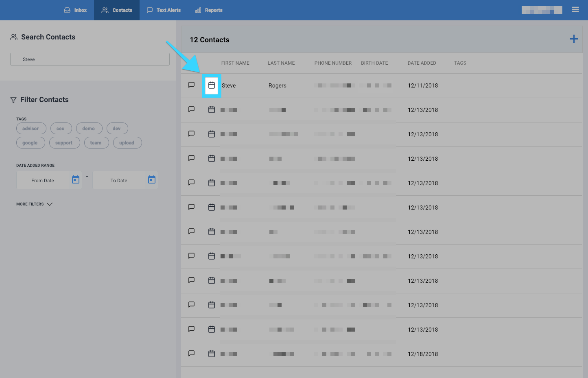Sort by the Birth Date column header
588x378 pixels.
tap(374, 63)
